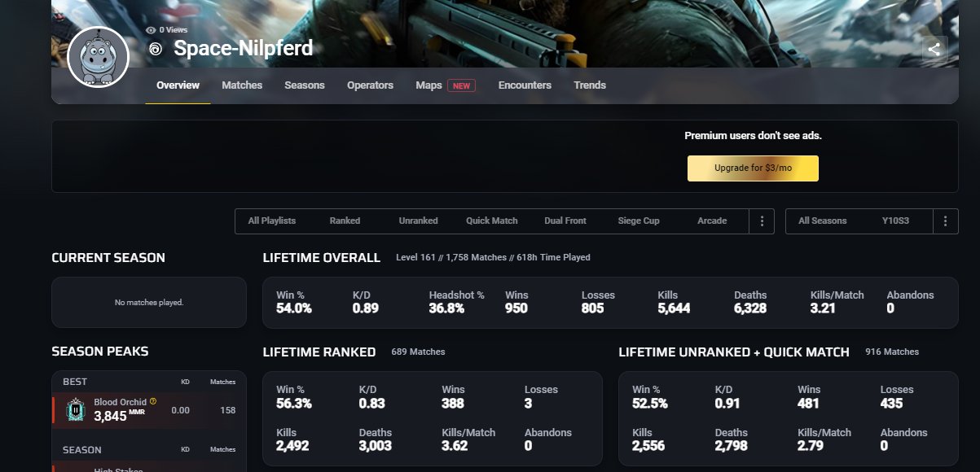Select the Siege Cup playlist filter
Viewport: 980px width, 472px height.
[x=639, y=221]
